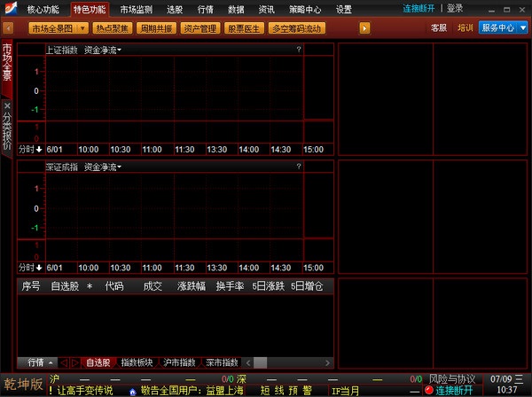Click the 短线预警 status item

coord(286,391)
